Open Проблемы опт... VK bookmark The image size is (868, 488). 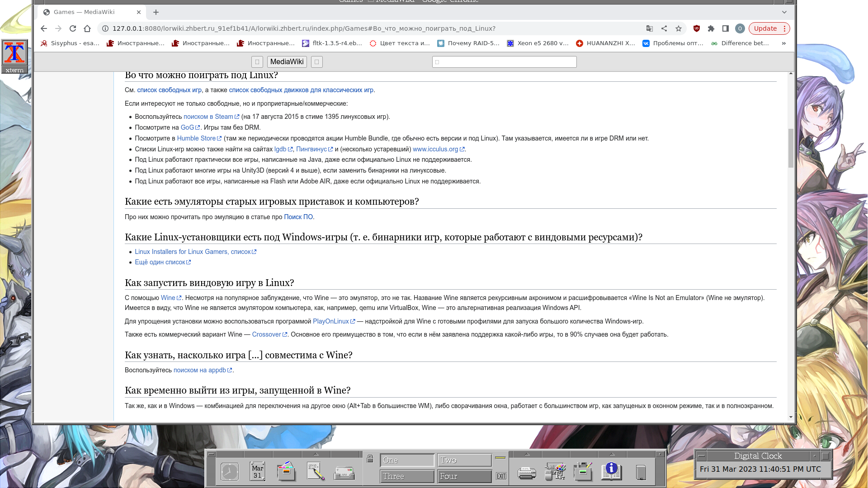tap(673, 43)
